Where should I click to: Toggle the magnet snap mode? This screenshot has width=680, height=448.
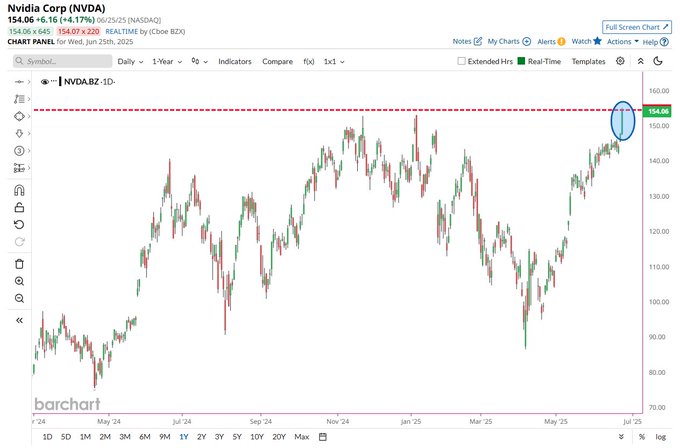coord(19,190)
